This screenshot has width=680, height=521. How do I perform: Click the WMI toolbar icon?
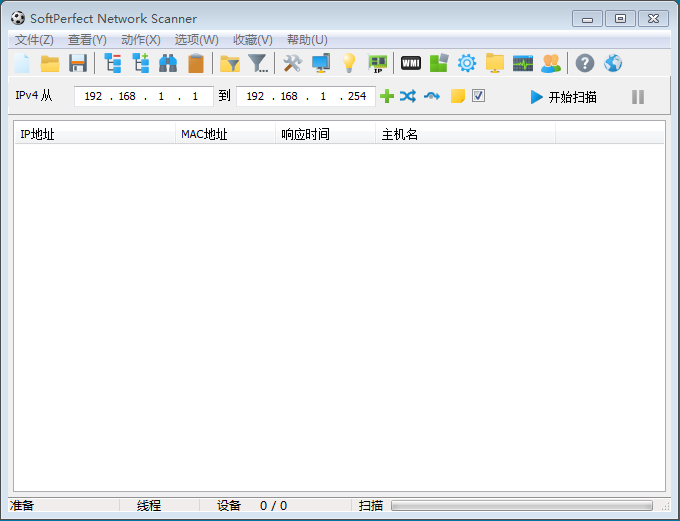(410, 64)
